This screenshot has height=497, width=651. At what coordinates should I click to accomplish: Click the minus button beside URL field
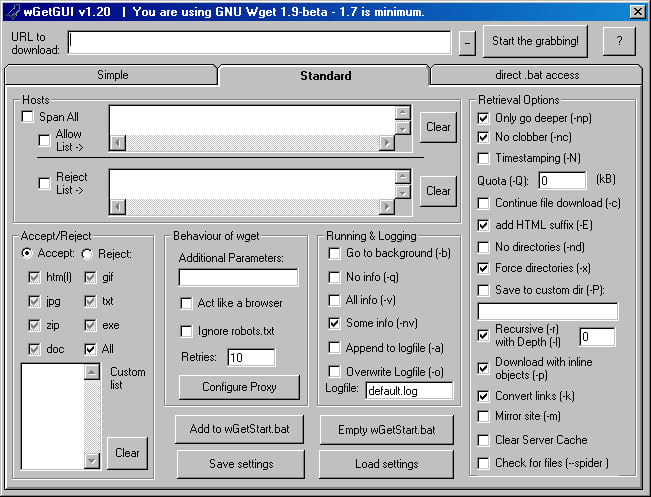(467, 43)
